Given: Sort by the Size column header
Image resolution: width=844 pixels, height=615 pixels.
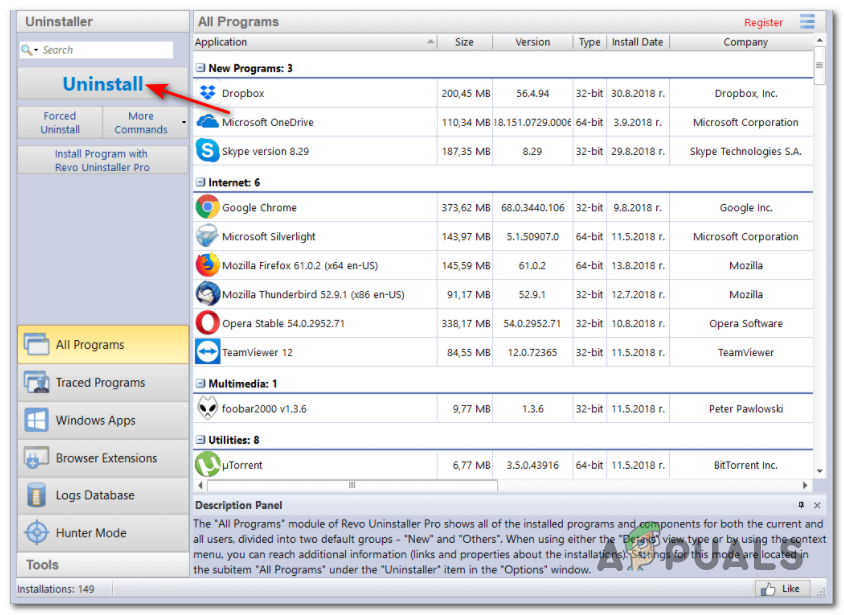Looking at the screenshot, I should pyautogui.click(x=465, y=42).
